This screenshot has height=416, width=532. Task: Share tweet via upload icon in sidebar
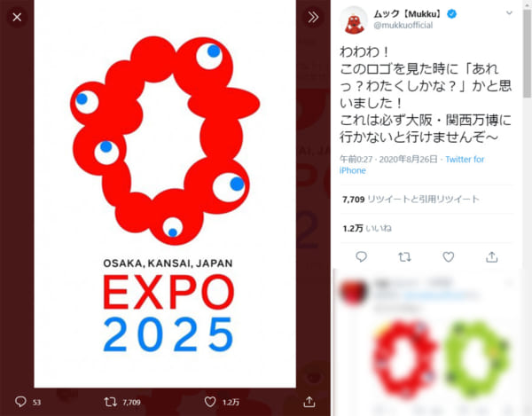pyautogui.click(x=491, y=257)
